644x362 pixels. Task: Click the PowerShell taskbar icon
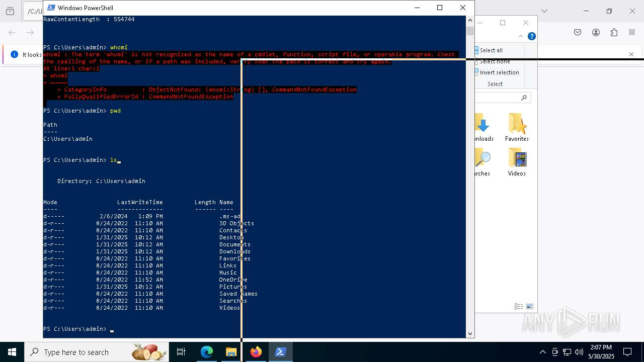(x=281, y=352)
